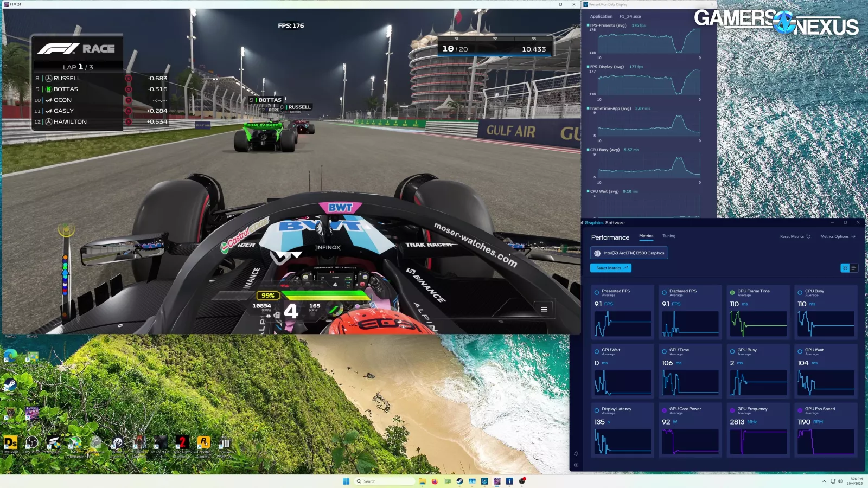Open Resident Evil 4 shortcut

click(x=161, y=442)
